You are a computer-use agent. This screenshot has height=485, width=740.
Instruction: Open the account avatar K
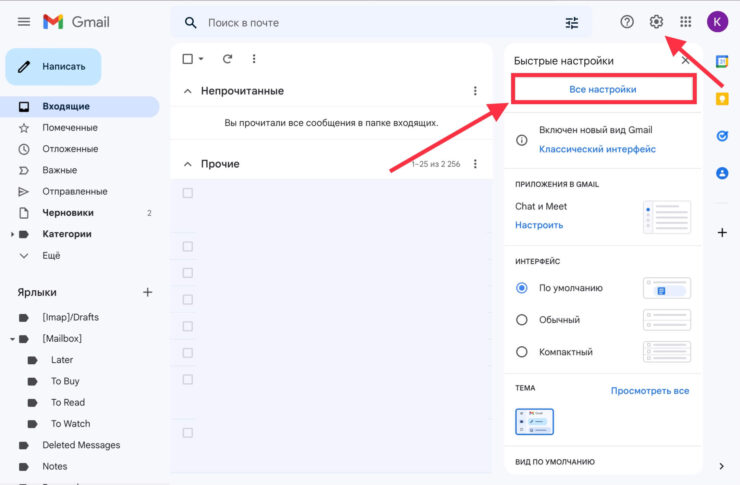(717, 22)
